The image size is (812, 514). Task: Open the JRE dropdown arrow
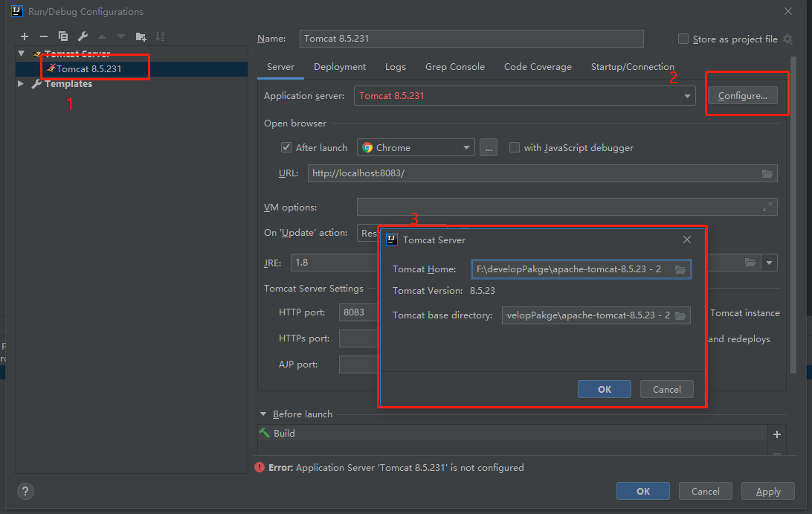click(x=770, y=263)
